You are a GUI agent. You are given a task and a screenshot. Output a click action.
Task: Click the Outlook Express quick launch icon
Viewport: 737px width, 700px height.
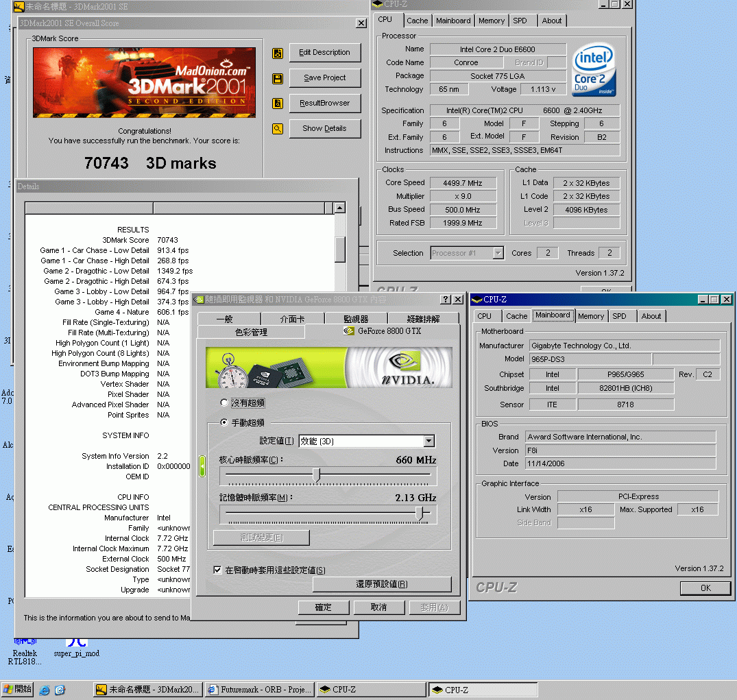[x=60, y=690]
